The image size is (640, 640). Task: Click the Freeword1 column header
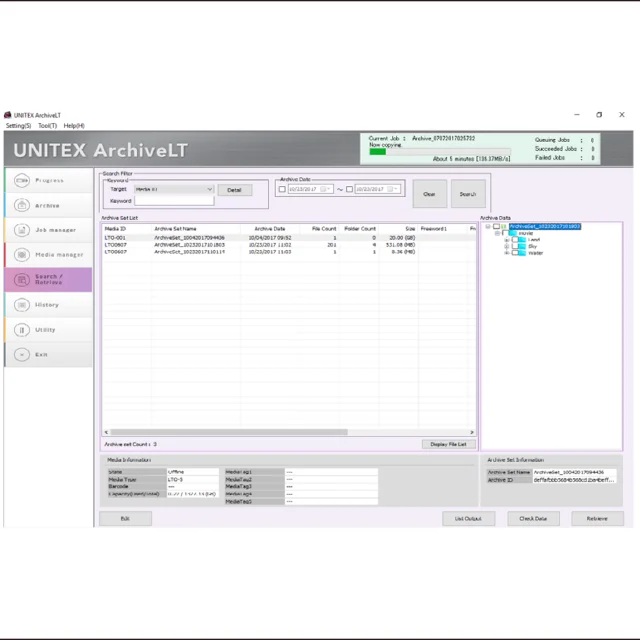443,229
